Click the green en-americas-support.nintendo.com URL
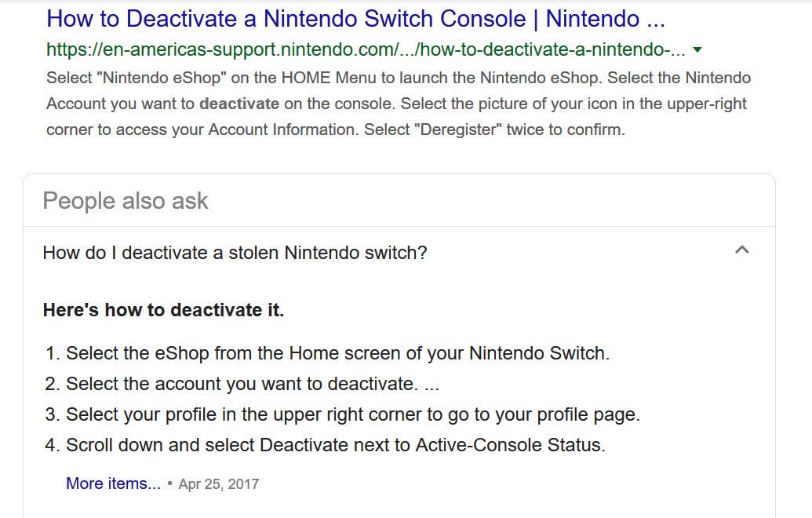 coord(366,50)
